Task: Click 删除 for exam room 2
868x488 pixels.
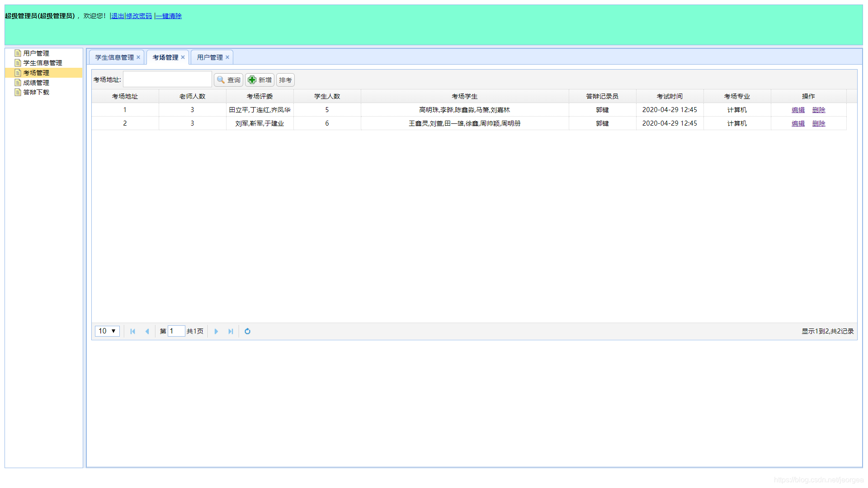Action: coord(819,124)
